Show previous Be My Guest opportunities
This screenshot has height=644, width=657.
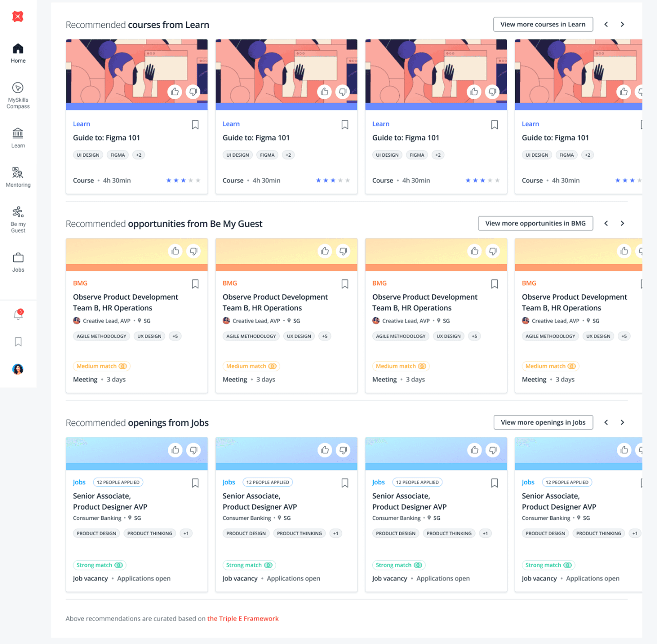tap(606, 223)
